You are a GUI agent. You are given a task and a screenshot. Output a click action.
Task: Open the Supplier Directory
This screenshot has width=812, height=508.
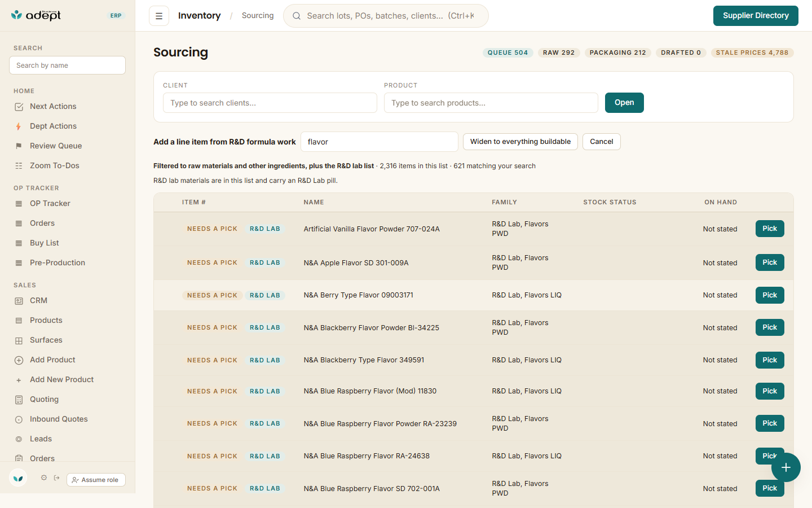(x=756, y=16)
